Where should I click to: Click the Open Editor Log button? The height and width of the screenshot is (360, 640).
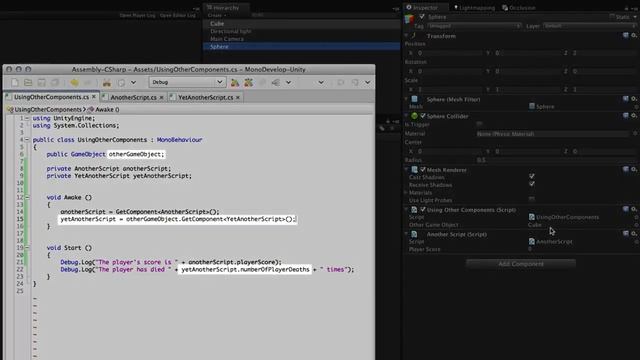point(178,15)
